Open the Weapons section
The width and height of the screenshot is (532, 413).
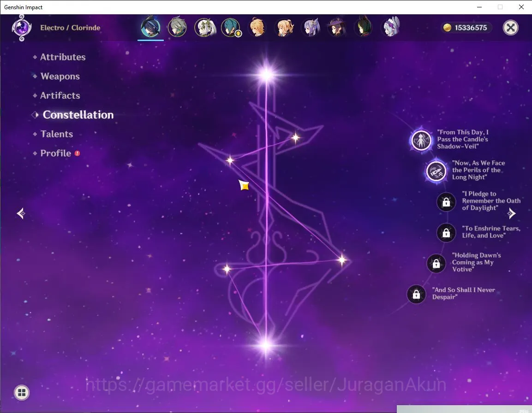60,77
